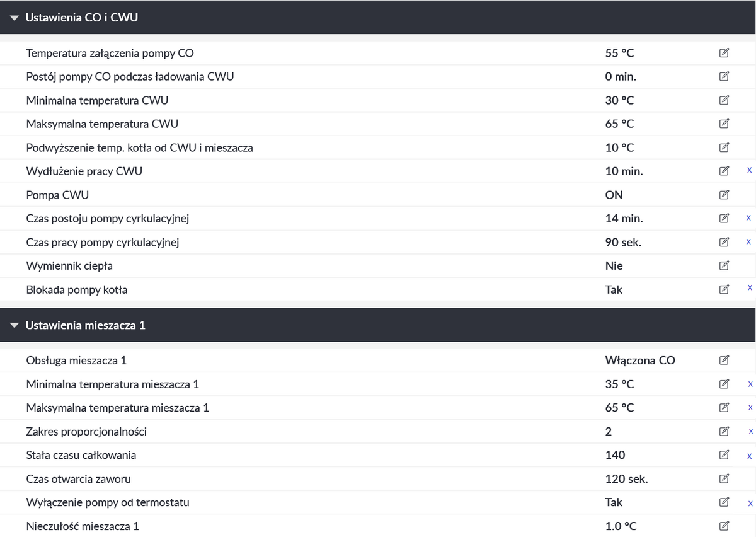Click x next to Zakres proporcjonalności
Image resolution: width=756 pixels, height=537 pixels.
(x=750, y=432)
